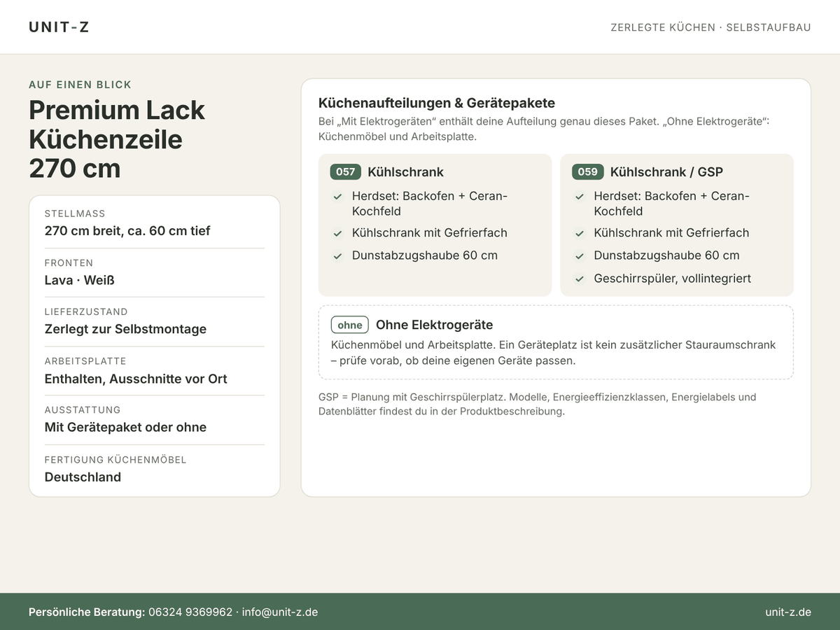Click the "Deutschland" manufacturing value

click(x=83, y=477)
